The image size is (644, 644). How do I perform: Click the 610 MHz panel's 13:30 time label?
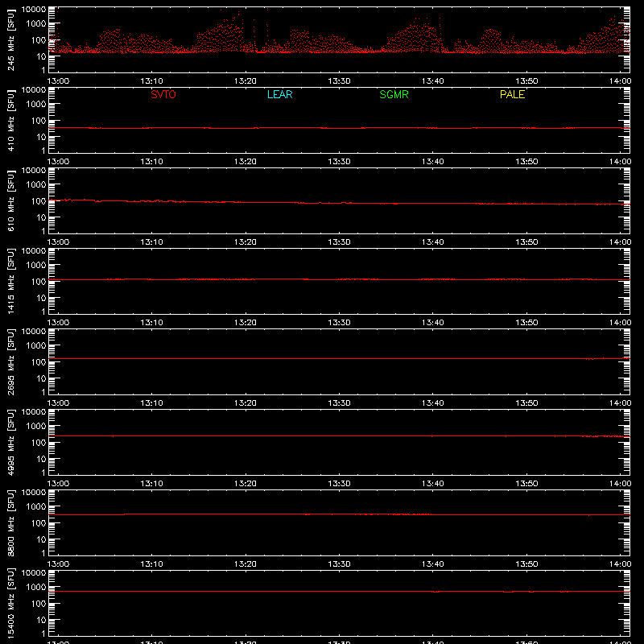339,242
